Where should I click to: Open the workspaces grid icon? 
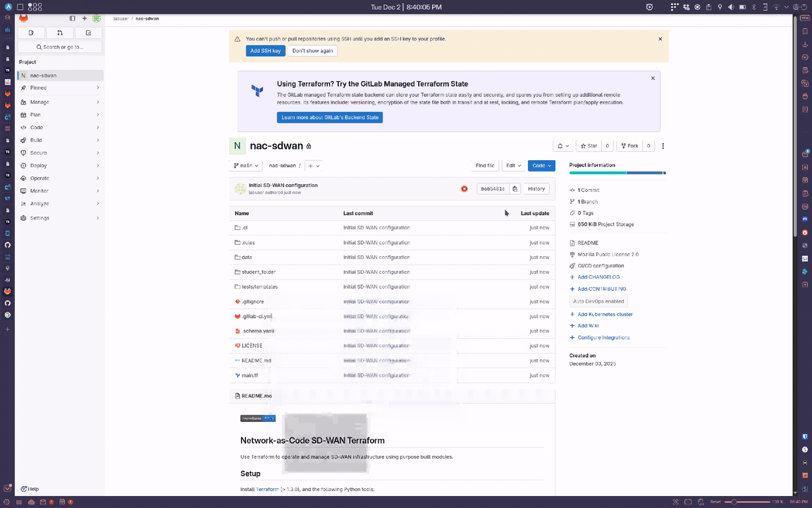tap(35, 7)
